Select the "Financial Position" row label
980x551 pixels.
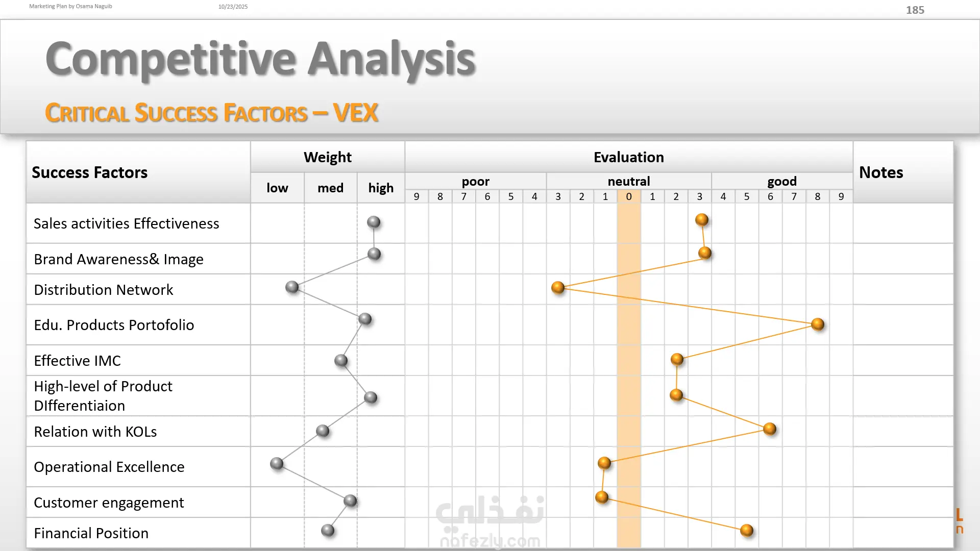(91, 533)
